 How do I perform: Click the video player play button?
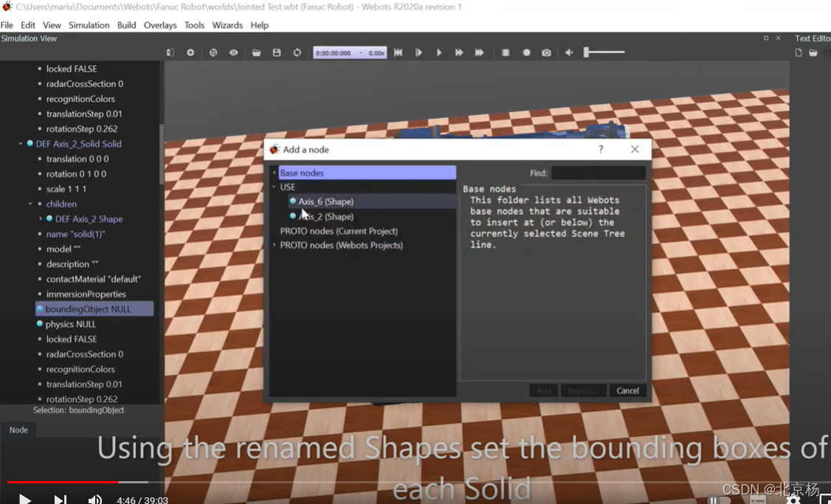[x=24, y=499]
